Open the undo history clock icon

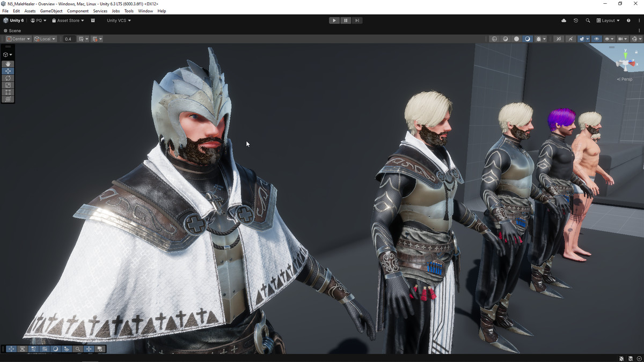point(576,20)
